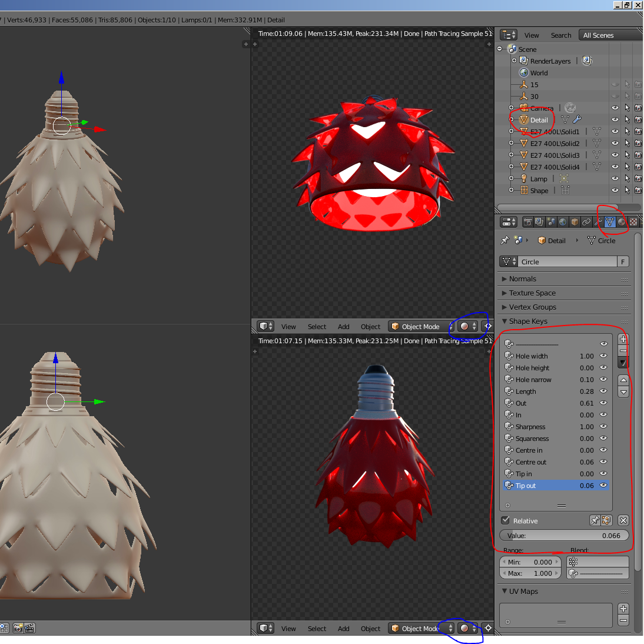Toggle the Relative checkbox
This screenshot has height=644, width=644.
tap(506, 520)
